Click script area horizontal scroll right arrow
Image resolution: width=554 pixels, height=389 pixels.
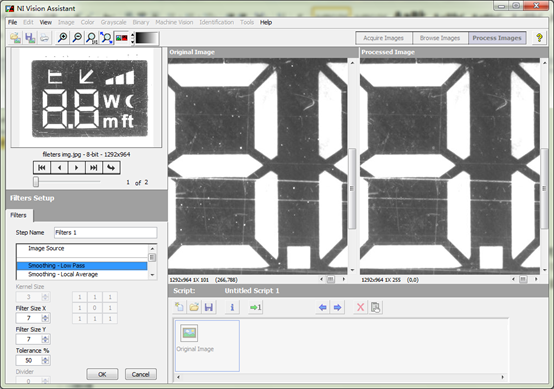(502, 377)
